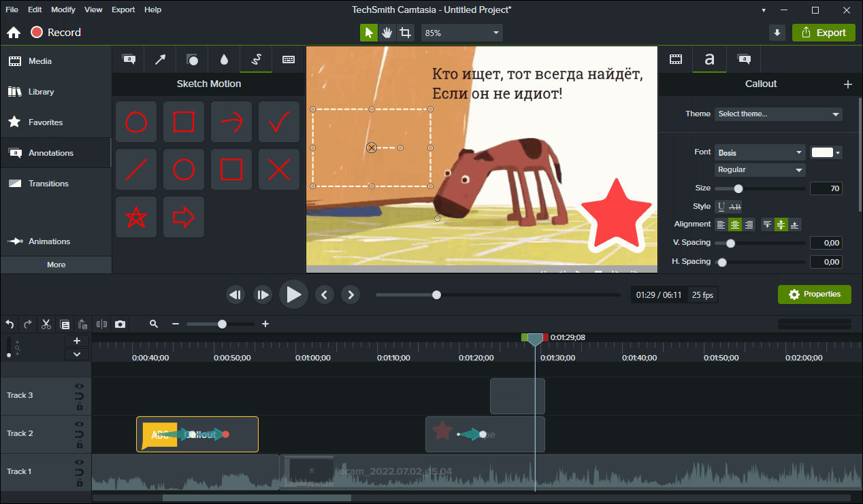Image resolution: width=863 pixels, height=504 pixels.
Task: Pick the sketch circle annotation in first row
Action: [x=136, y=122]
